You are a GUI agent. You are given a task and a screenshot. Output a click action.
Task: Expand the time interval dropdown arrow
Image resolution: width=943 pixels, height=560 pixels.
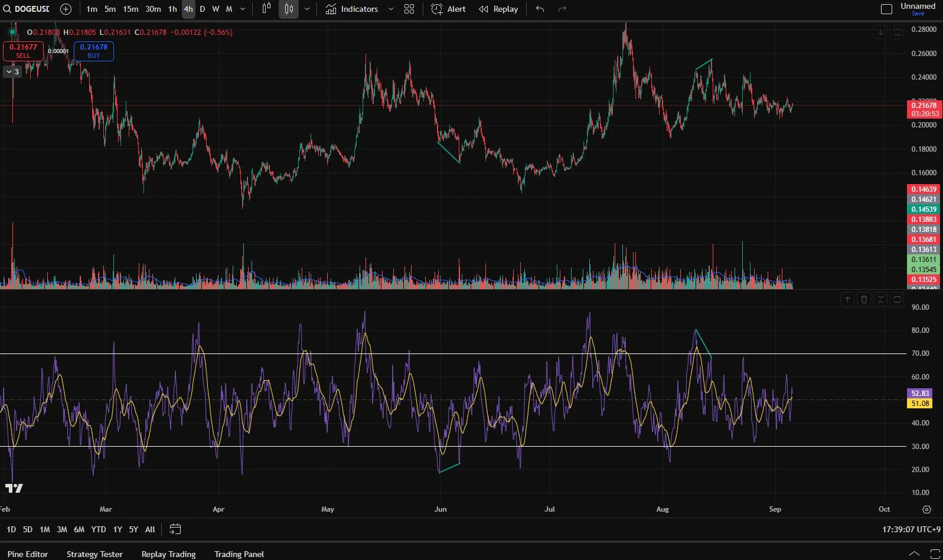click(x=243, y=9)
